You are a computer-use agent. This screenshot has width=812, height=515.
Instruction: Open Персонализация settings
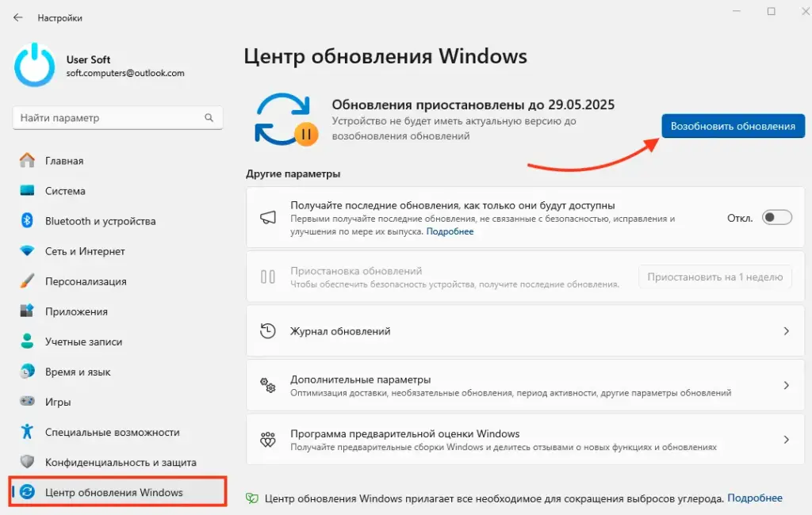(117, 281)
